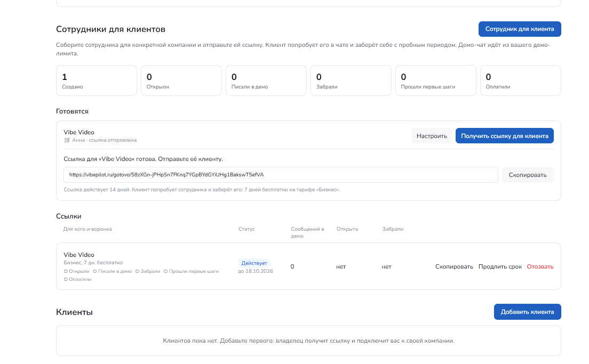The height and width of the screenshot is (364, 589).
Task: Click "Получить ссылку для клиента" button
Action: [x=505, y=136]
